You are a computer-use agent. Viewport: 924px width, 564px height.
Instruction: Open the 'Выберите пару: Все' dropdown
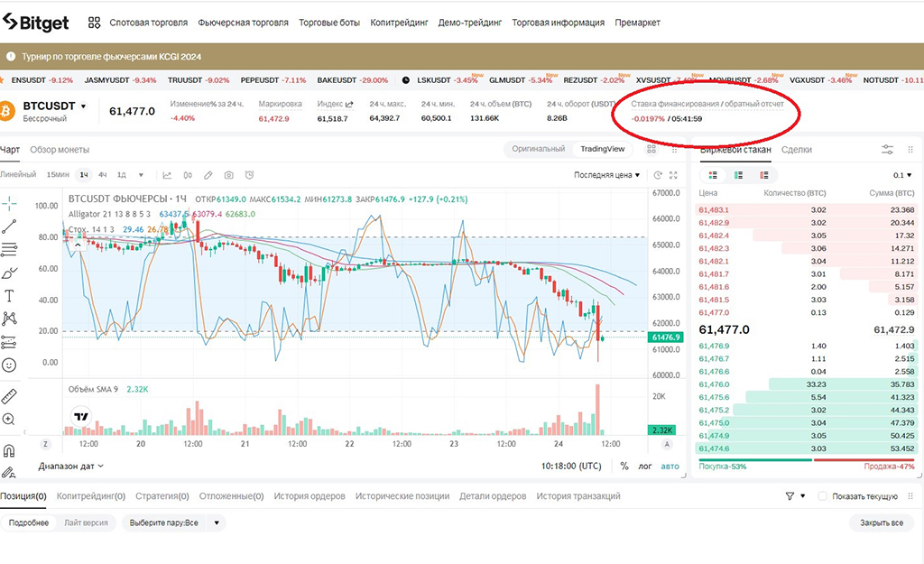pos(173,522)
